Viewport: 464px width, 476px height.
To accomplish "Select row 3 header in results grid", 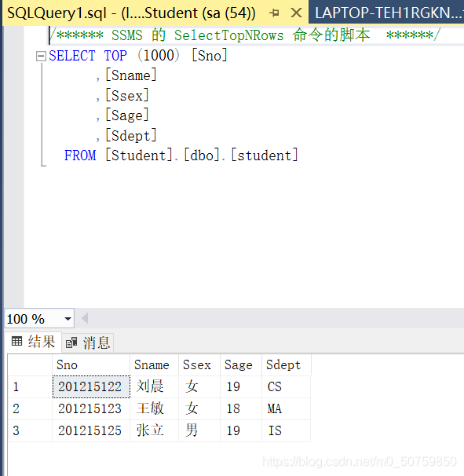I will tap(30, 430).
